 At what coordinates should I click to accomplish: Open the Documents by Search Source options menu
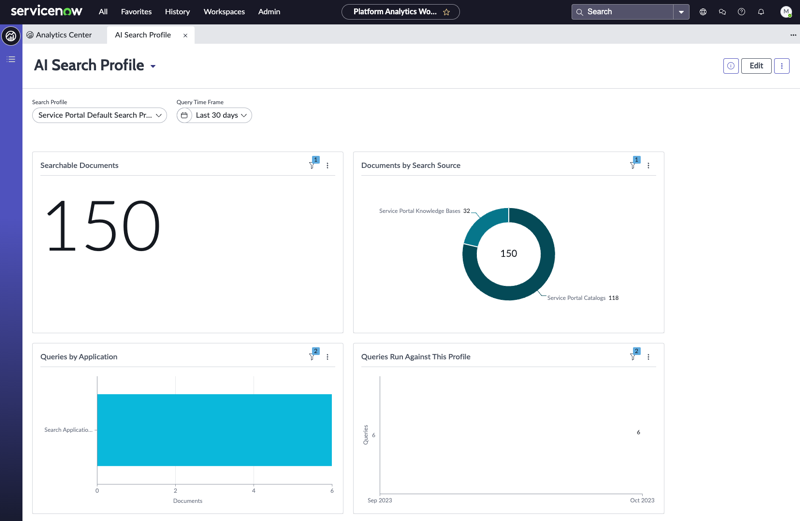[648, 165]
